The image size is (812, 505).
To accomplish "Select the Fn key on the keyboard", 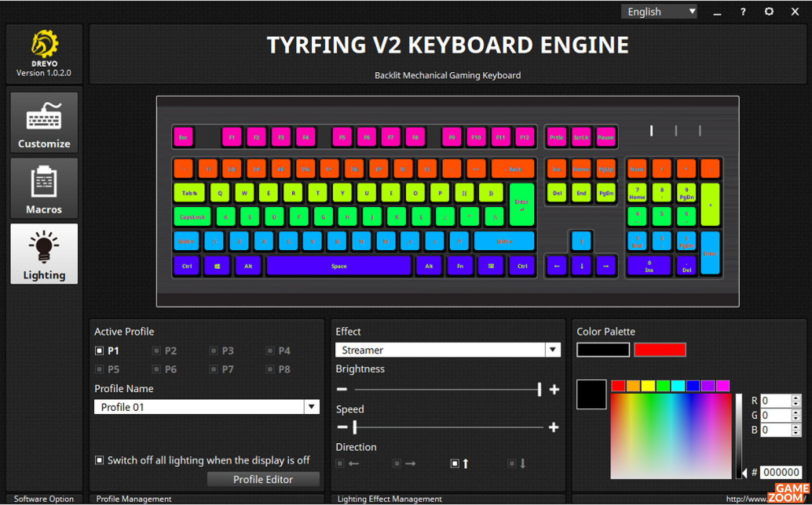I will tap(460, 266).
